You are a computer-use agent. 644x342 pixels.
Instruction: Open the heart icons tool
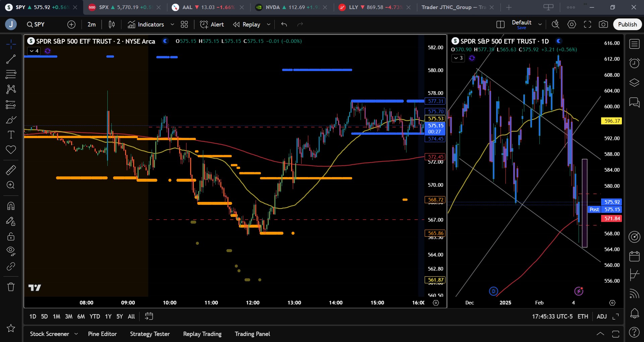coord(11,150)
